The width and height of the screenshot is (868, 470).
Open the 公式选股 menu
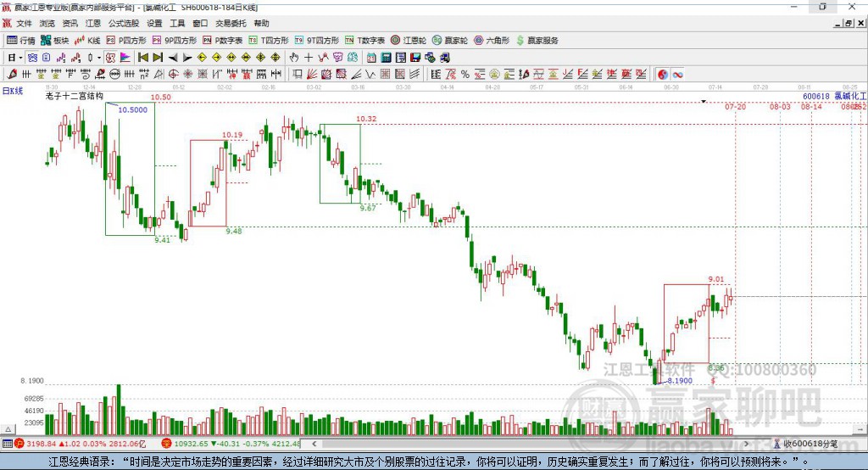124,23
